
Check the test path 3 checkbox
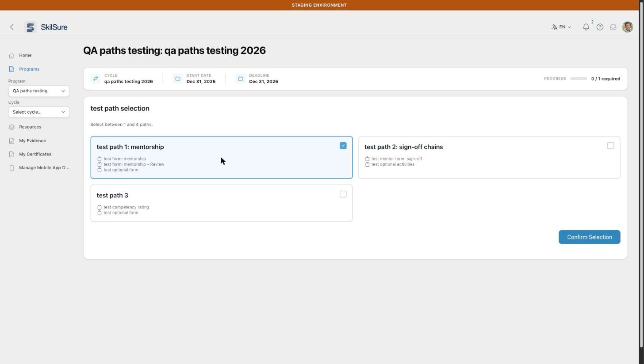pos(343,194)
